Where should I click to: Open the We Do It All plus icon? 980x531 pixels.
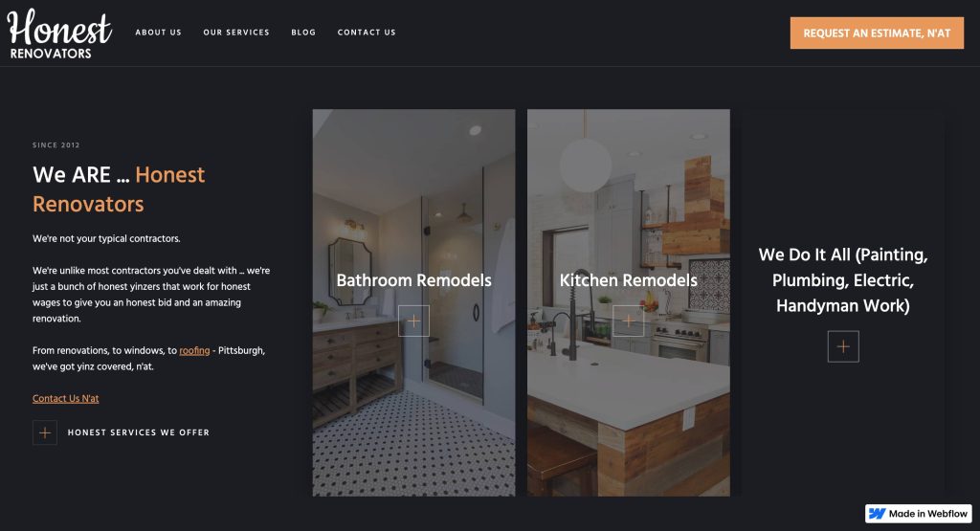[x=843, y=346]
